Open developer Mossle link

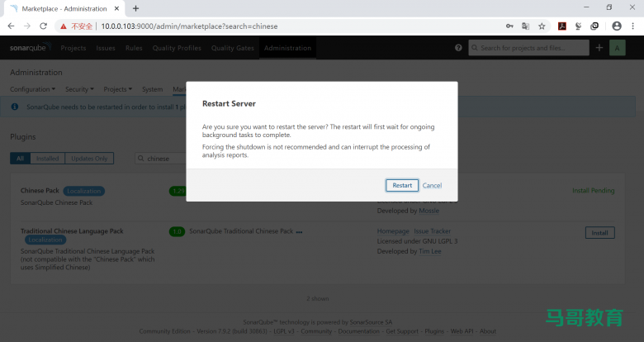click(429, 211)
